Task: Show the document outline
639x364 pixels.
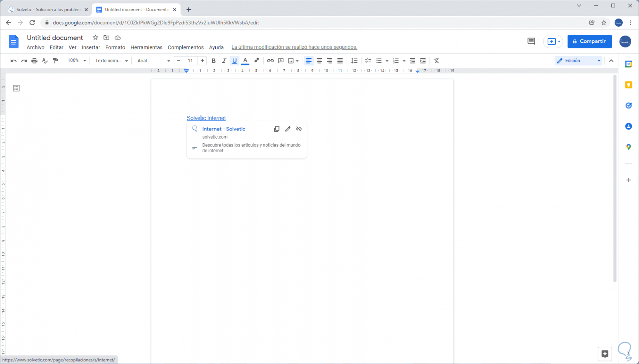Action: 16,88
